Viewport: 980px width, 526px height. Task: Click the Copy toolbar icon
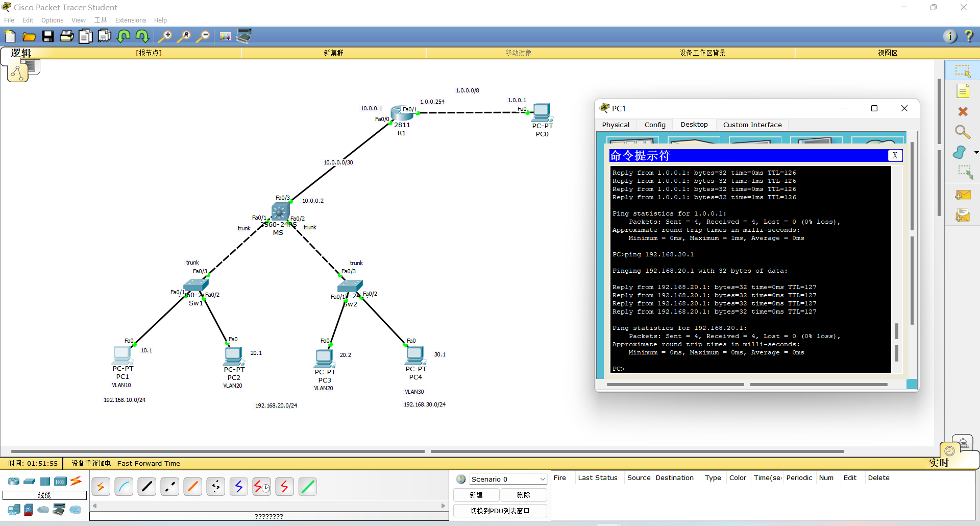pyautogui.click(x=86, y=36)
